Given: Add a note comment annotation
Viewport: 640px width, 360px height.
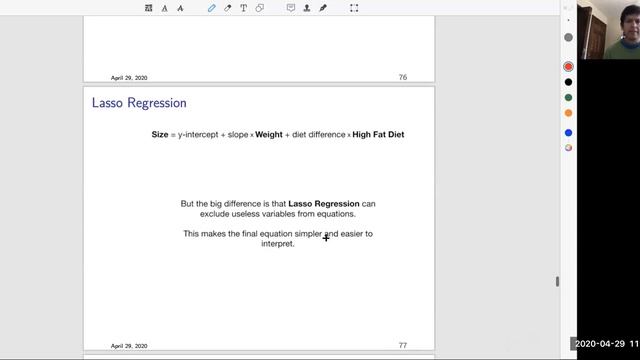Looking at the screenshot, I should click(x=291, y=8).
